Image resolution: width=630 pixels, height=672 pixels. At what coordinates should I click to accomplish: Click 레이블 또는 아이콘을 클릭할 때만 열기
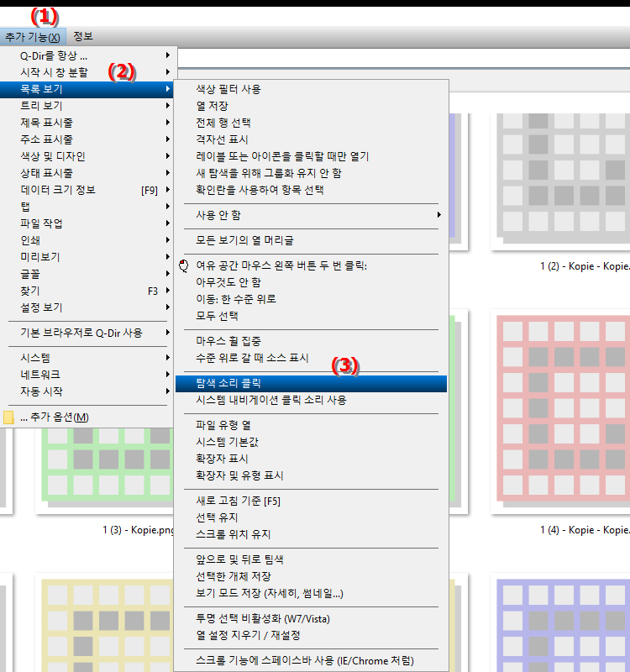311,156
